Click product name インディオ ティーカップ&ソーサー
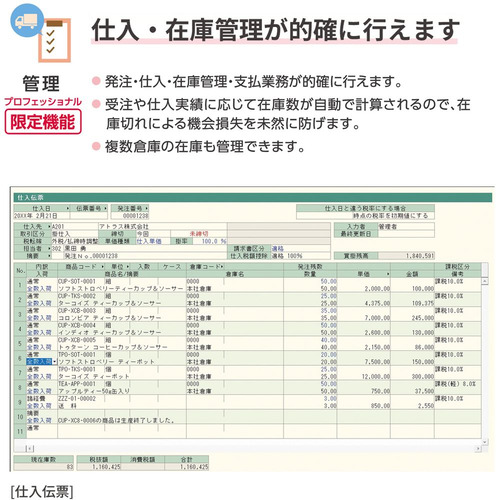This screenshot has height=500, width=500. coord(110,333)
